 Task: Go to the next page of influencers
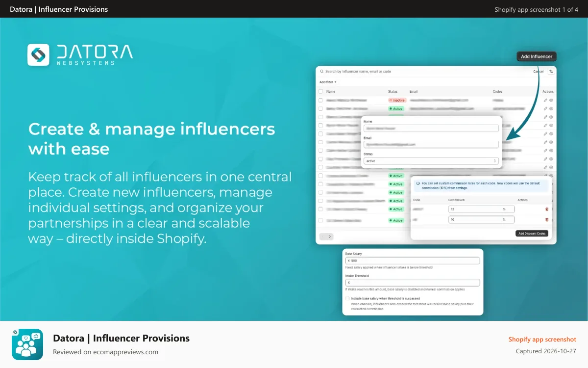(330, 237)
